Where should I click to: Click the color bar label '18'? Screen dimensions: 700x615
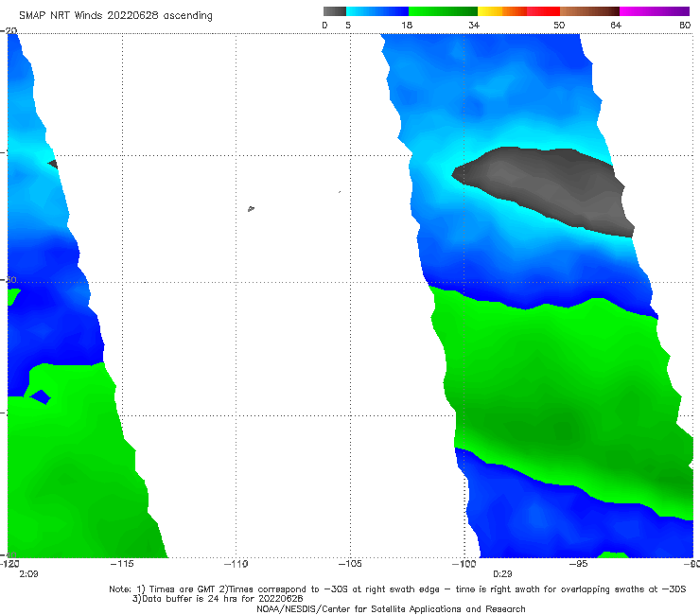coord(407,25)
